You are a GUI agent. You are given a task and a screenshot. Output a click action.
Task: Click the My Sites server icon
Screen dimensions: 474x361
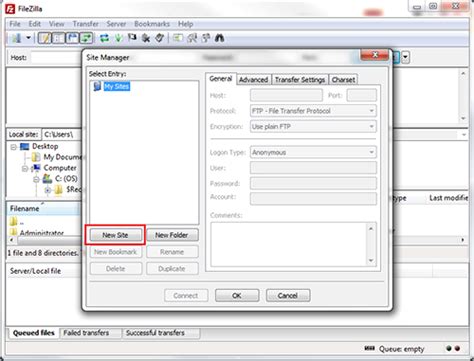[x=97, y=86]
